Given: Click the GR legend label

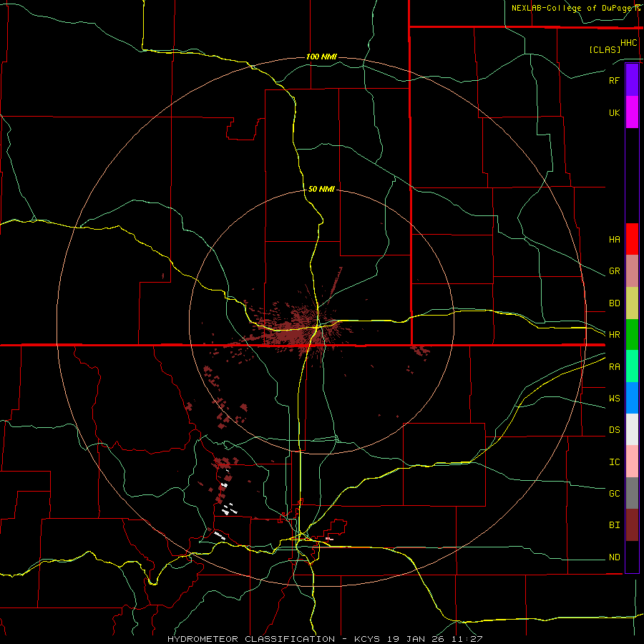Looking at the screenshot, I should pos(614,271).
